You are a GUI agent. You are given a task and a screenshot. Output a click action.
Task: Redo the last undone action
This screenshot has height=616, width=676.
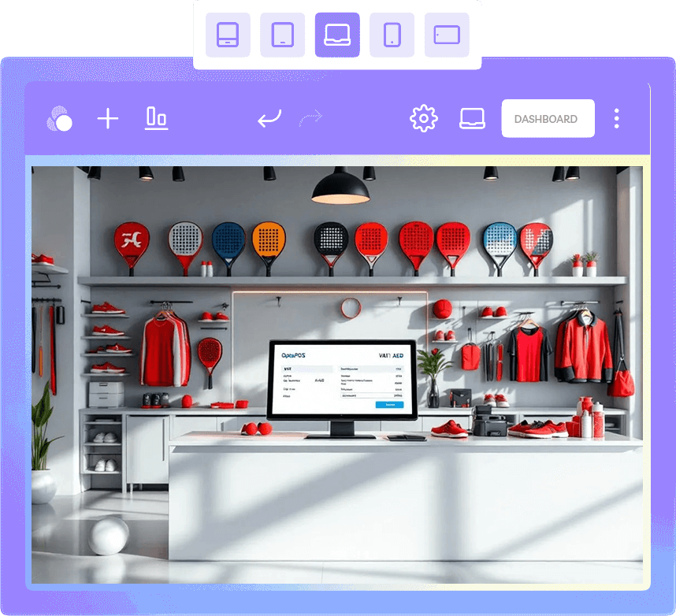coord(310,118)
